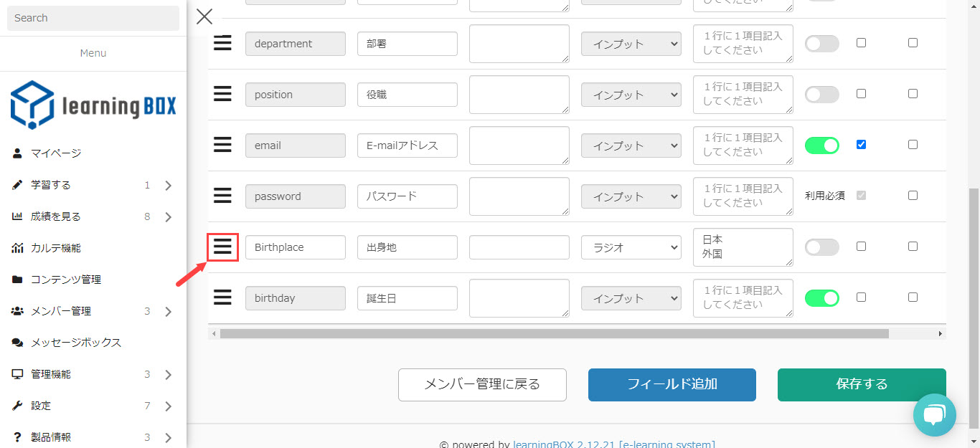980x448 pixels.
Task: Click the drag handle for the department row
Action: [x=223, y=44]
